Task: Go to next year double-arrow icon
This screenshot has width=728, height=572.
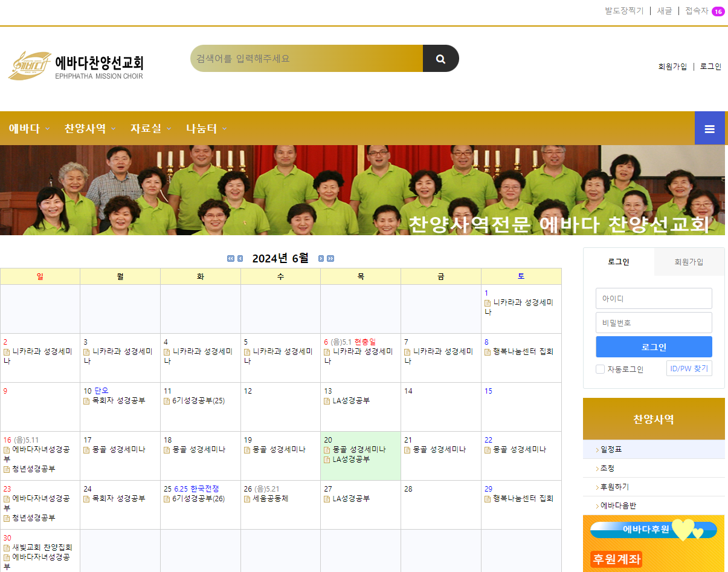Action: 330,259
